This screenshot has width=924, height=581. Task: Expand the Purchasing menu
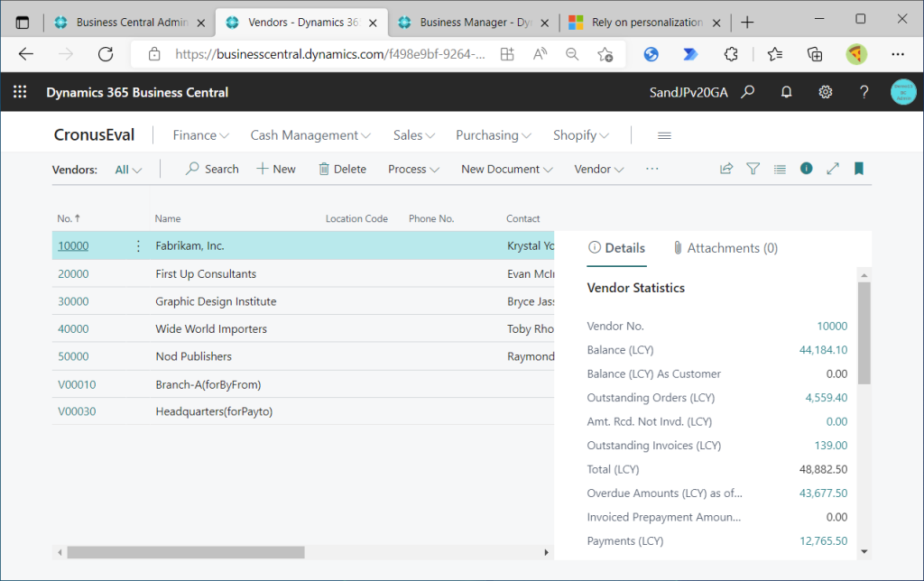tap(494, 135)
